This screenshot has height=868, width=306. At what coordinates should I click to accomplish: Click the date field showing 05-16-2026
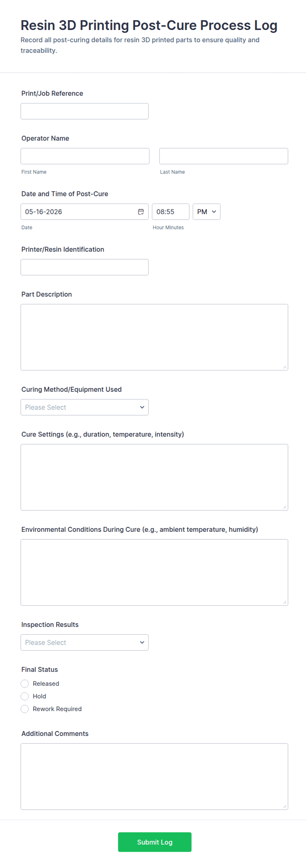[x=85, y=212]
